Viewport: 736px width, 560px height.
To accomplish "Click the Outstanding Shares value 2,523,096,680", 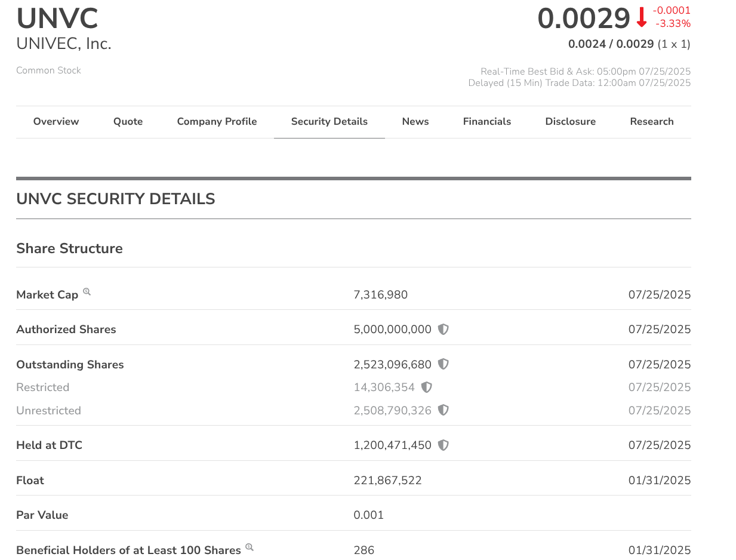I will (x=393, y=365).
